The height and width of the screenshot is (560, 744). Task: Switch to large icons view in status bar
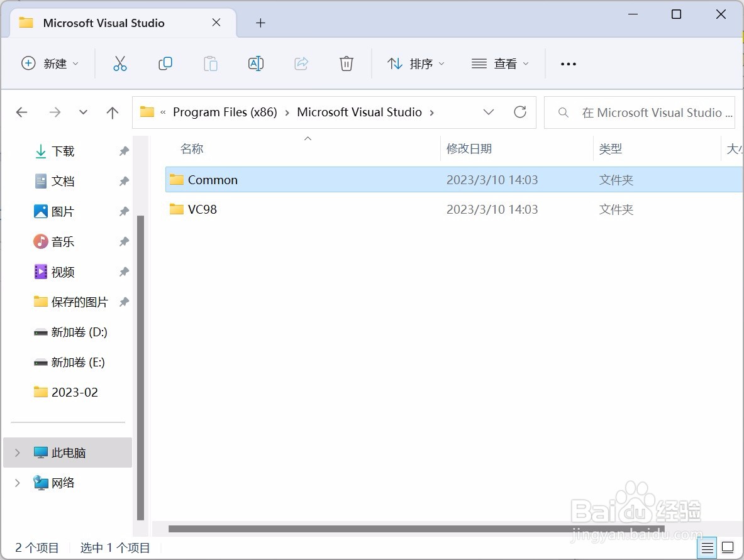728,547
